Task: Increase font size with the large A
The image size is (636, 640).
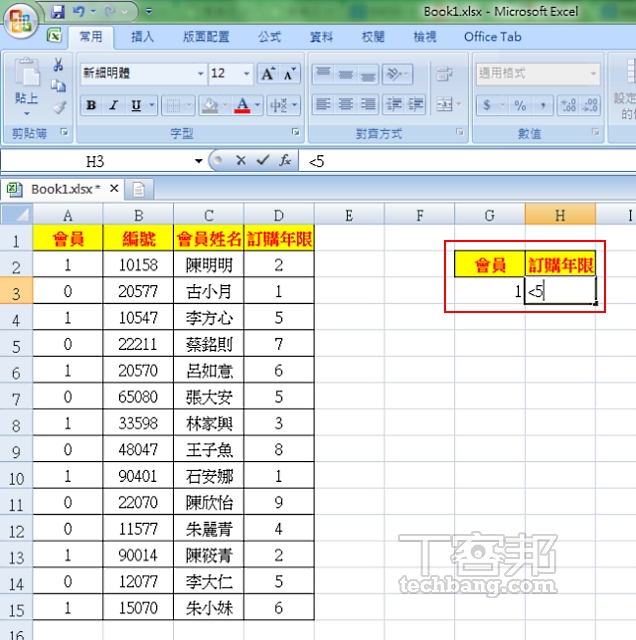Action: tap(267, 74)
